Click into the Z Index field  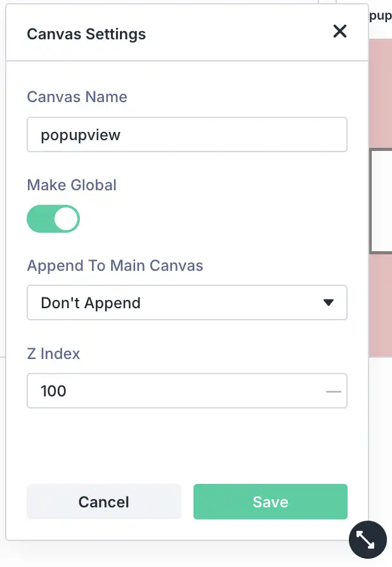(x=178, y=391)
